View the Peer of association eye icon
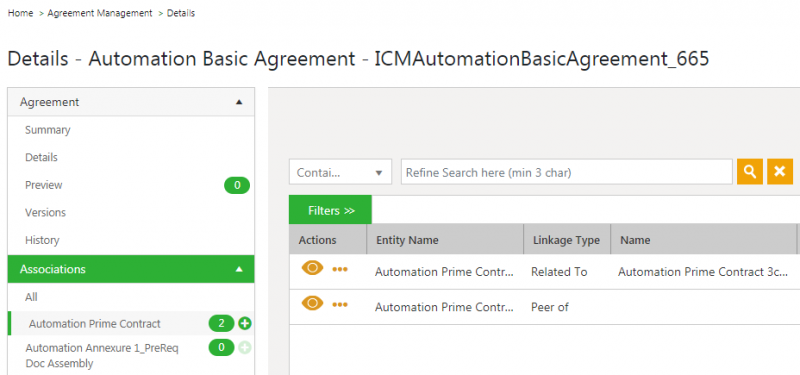The width and height of the screenshot is (800, 375). tap(312, 304)
